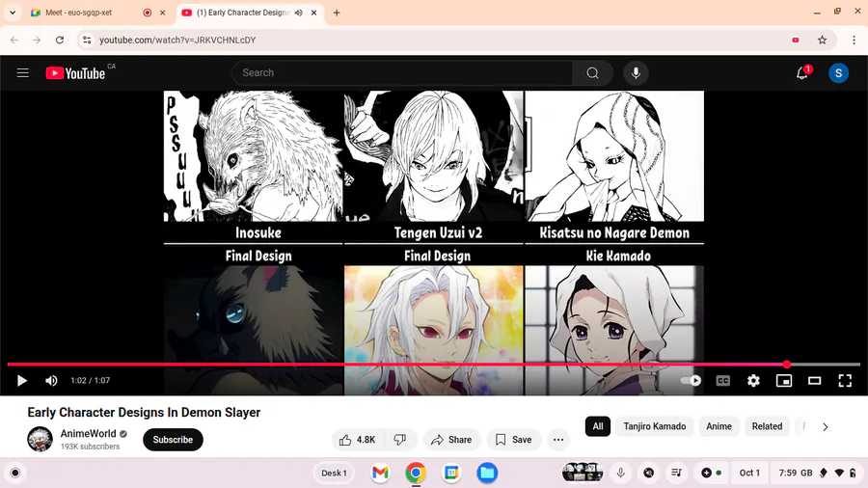Image resolution: width=868 pixels, height=488 pixels.
Task: Switch to miniplayer mode
Action: tap(784, 381)
